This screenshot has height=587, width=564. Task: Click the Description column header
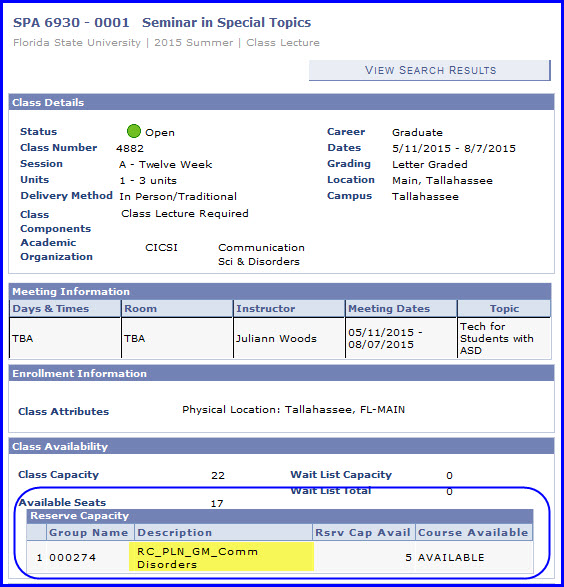click(x=223, y=532)
